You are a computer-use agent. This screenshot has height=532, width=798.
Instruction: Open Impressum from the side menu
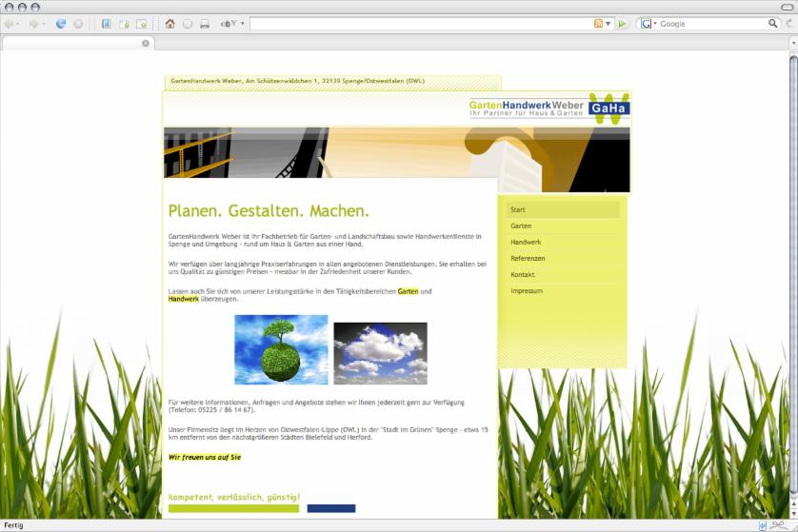point(527,291)
